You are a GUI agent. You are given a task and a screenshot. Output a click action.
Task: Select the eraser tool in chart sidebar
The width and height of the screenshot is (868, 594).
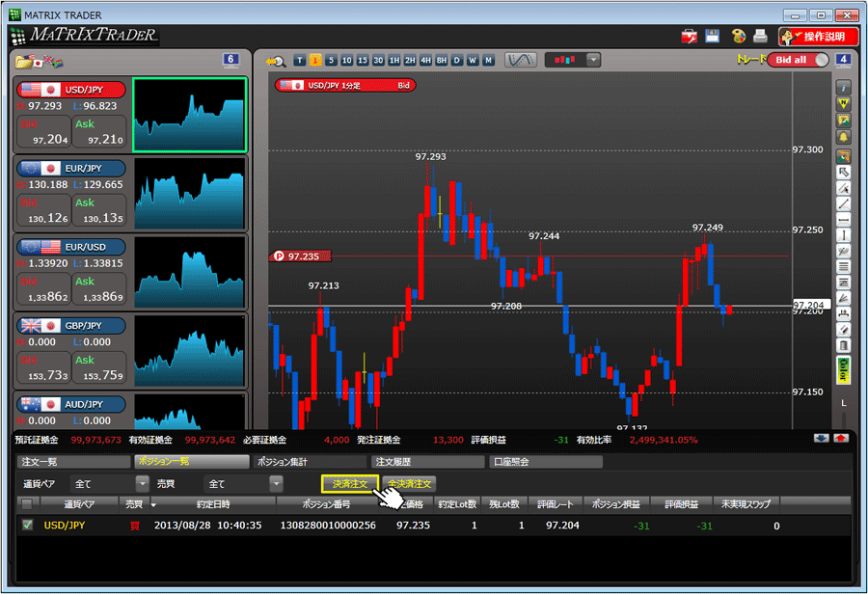click(x=843, y=330)
